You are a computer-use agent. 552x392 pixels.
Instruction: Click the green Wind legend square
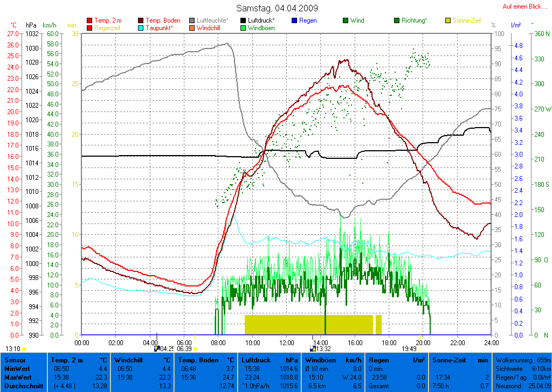(345, 21)
